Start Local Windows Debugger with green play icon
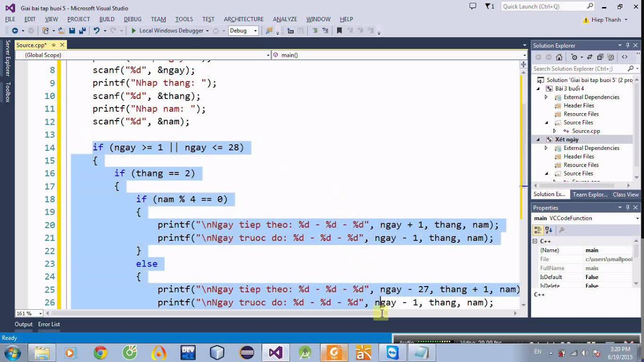This screenshot has width=644, height=362. point(133,31)
